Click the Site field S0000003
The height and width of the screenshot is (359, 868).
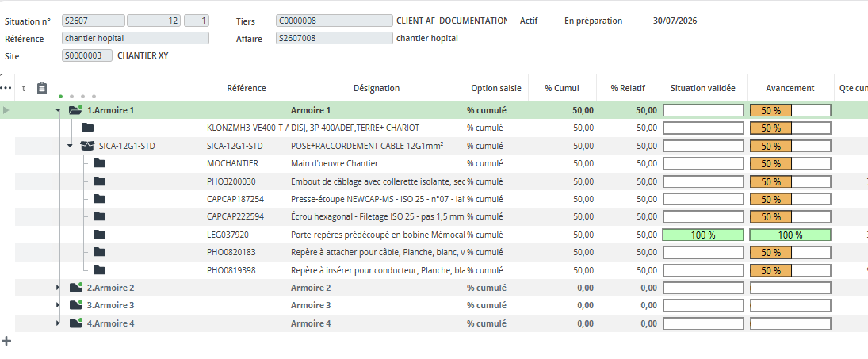point(87,55)
